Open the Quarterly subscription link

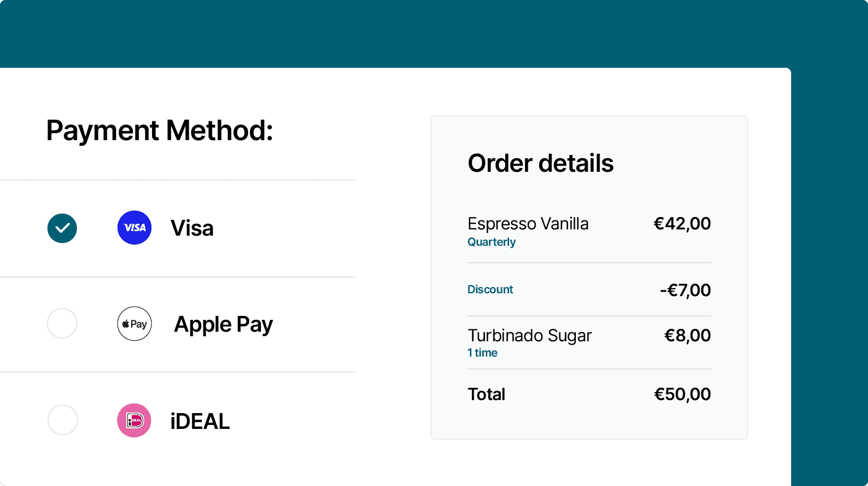point(492,242)
